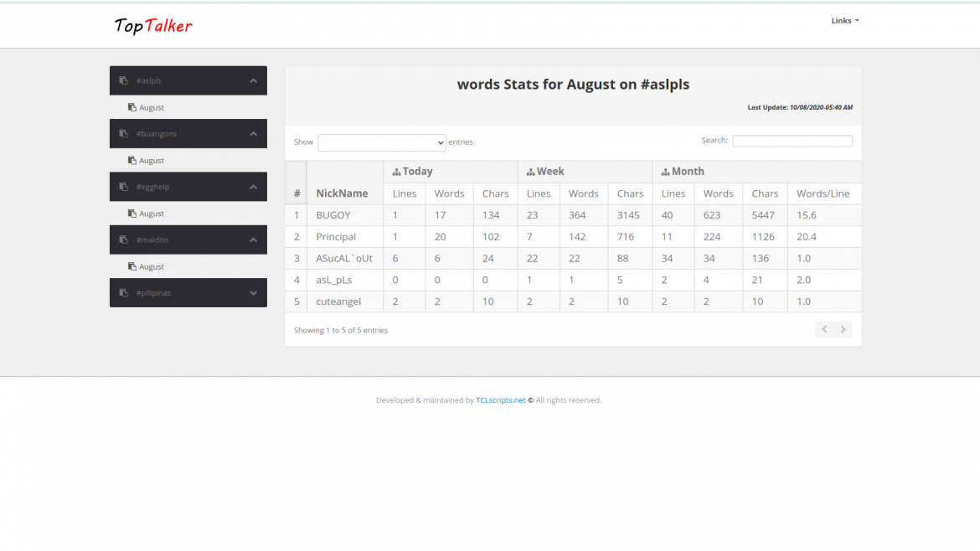This screenshot has height=551, width=980.
Task: Select nickname ASucAL`oUt in the table
Action: pyautogui.click(x=344, y=259)
